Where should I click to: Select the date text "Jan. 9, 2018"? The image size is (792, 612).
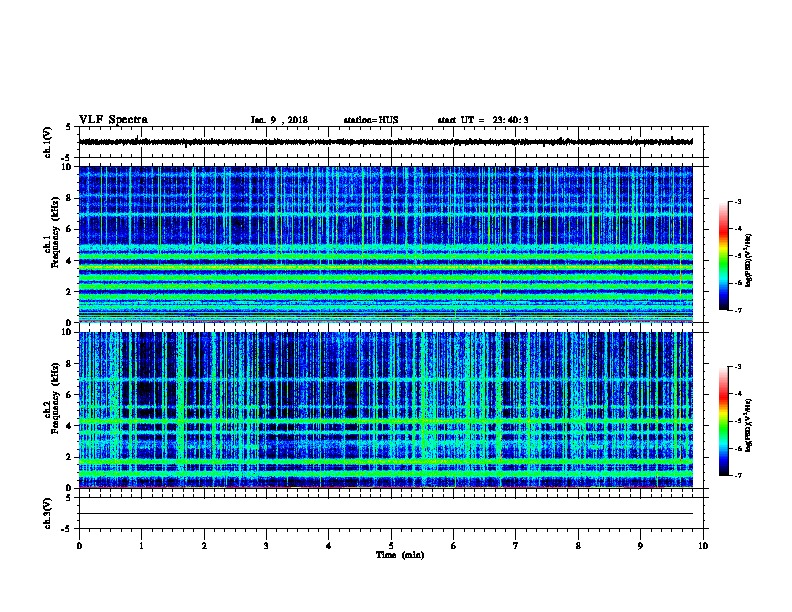tap(279, 120)
